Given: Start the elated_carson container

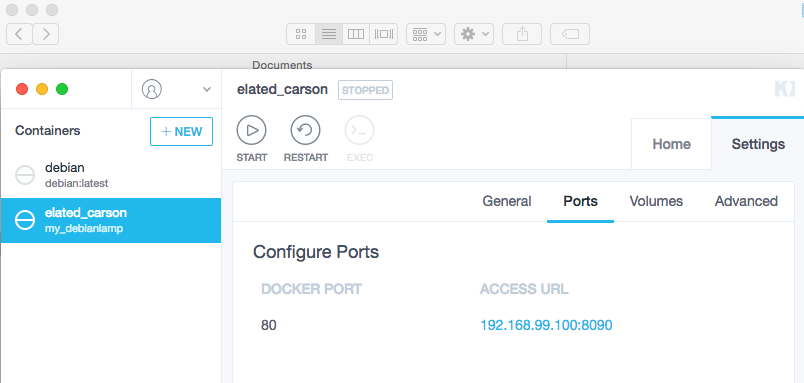Looking at the screenshot, I should (251, 131).
